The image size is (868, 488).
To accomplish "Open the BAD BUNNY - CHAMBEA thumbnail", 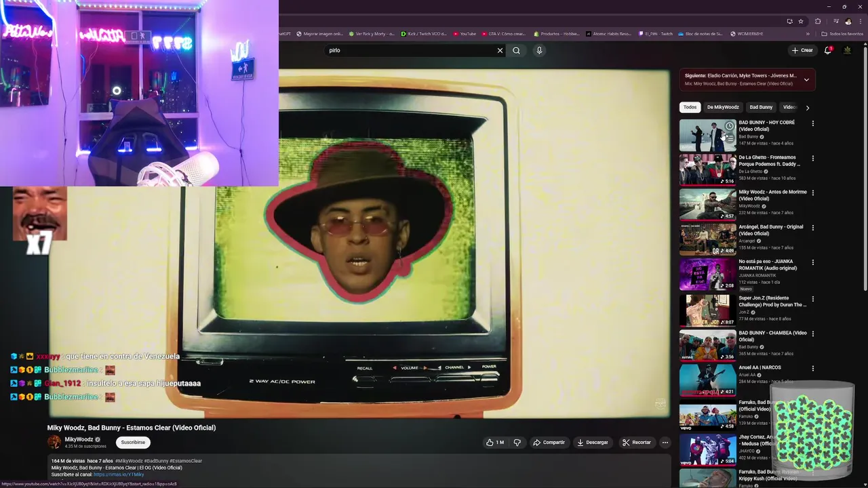I will (707, 345).
